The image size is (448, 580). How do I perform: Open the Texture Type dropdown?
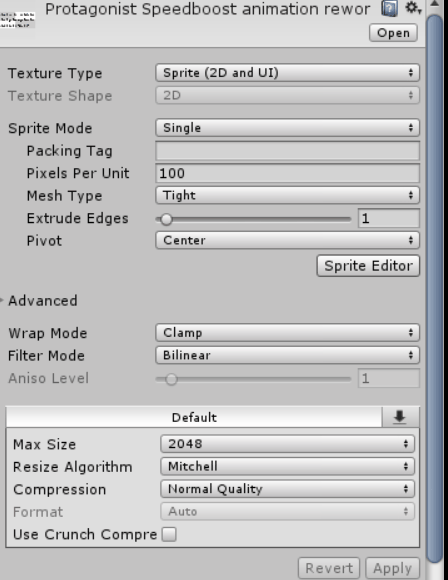point(287,73)
